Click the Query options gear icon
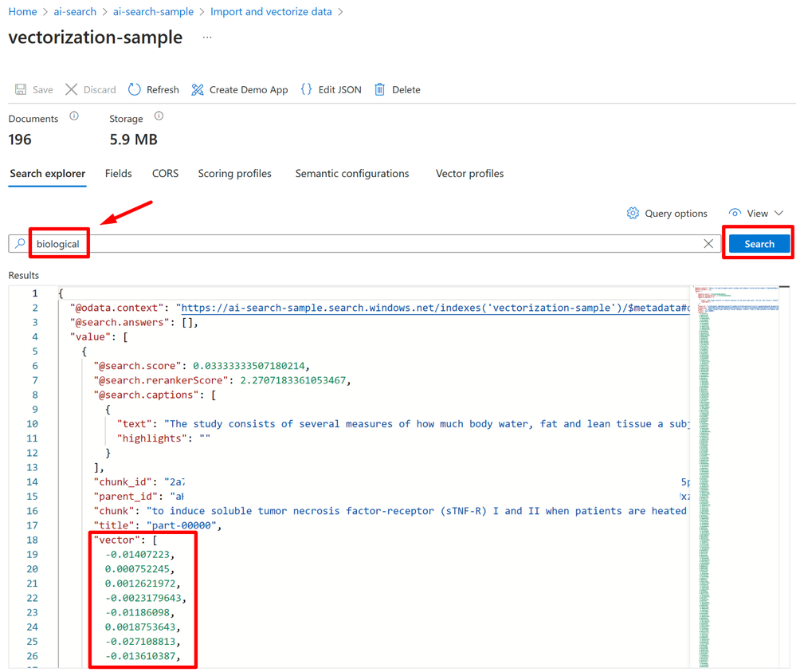 click(633, 214)
